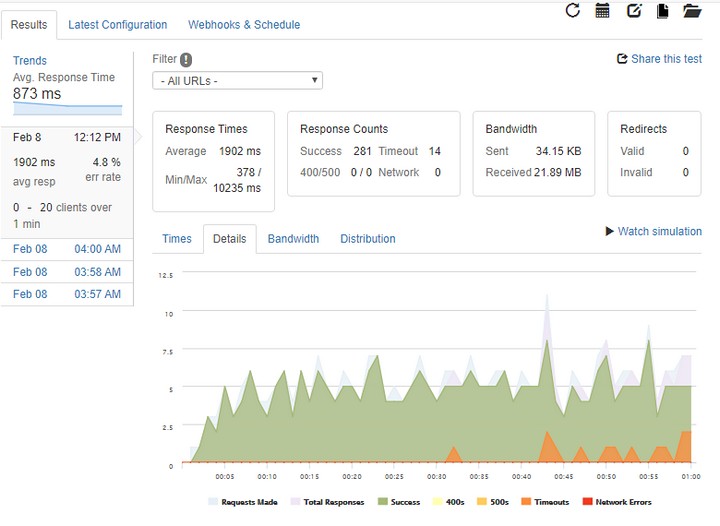720x526 pixels.
Task: Toggle the Success legend color swatch
Action: pyautogui.click(x=382, y=502)
